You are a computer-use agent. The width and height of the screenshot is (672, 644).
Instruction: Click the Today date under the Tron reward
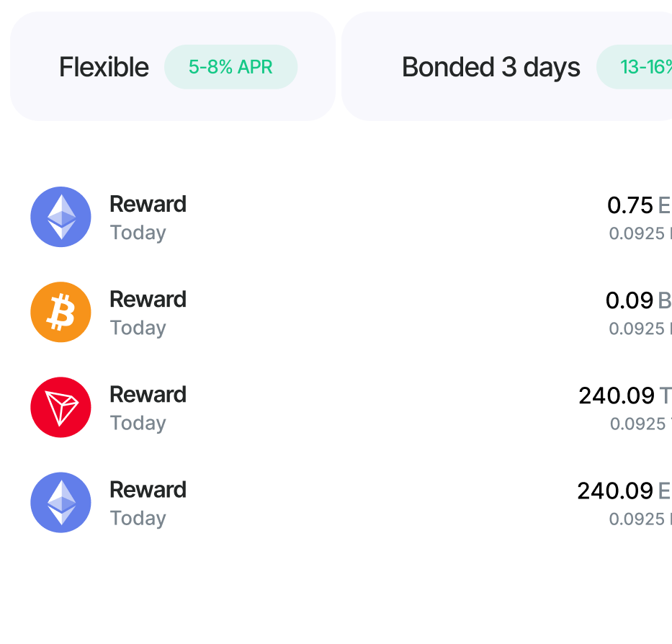(x=138, y=423)
